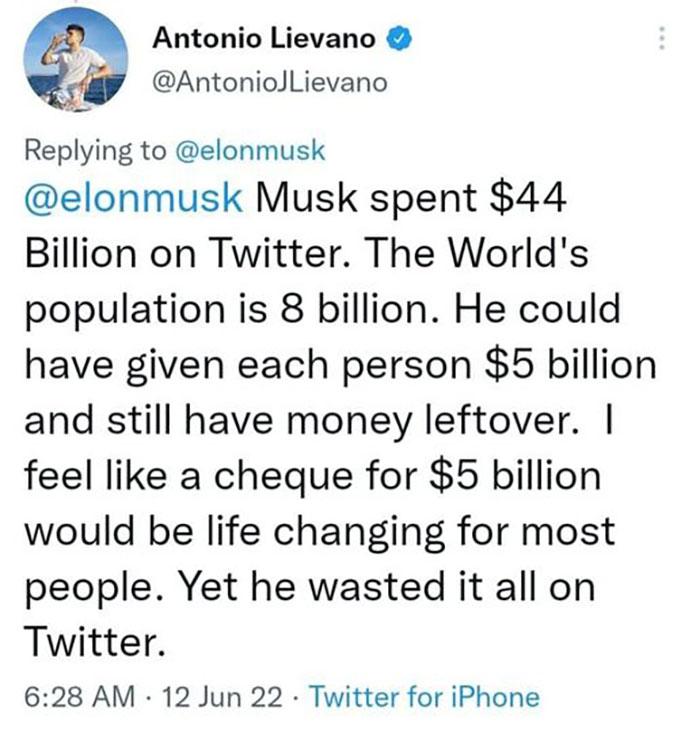This screenshot has width=700, height=733.
Task: Click the blue @elonmusk mention starting the tweet
Action: (x=132, y=196)
